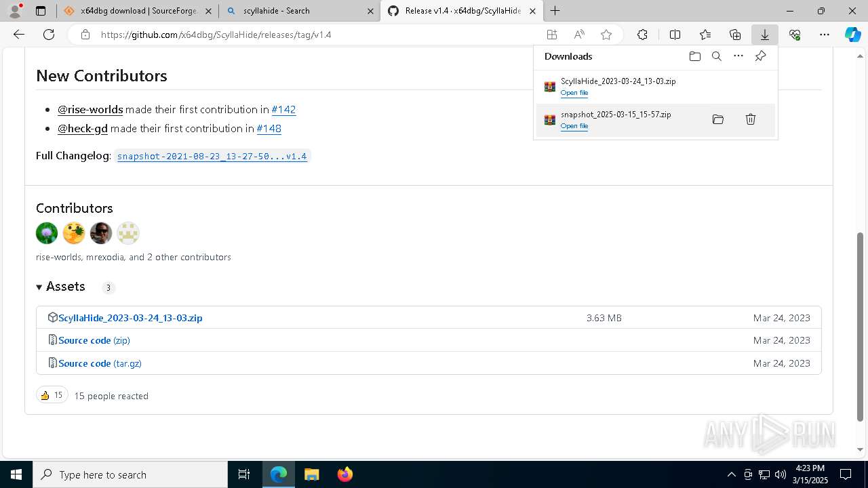
Task: Open Settings and more menu
Action: point(825,35)
